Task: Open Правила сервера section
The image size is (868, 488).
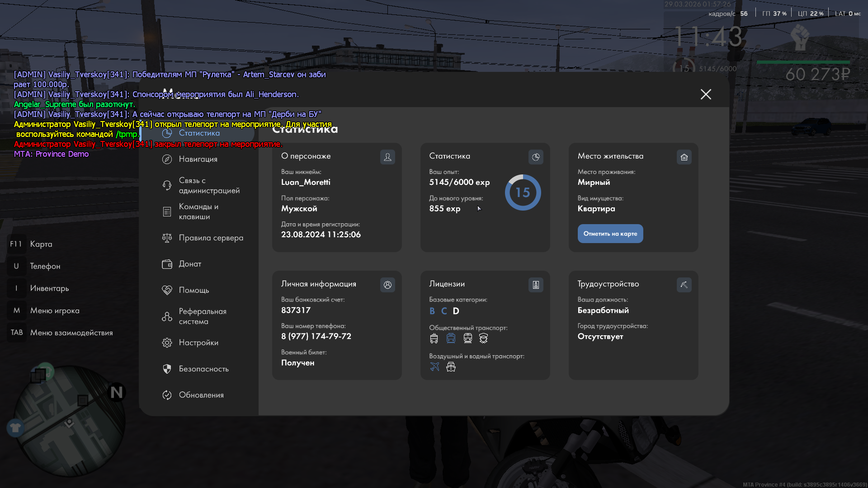Action: pos(211,238)
